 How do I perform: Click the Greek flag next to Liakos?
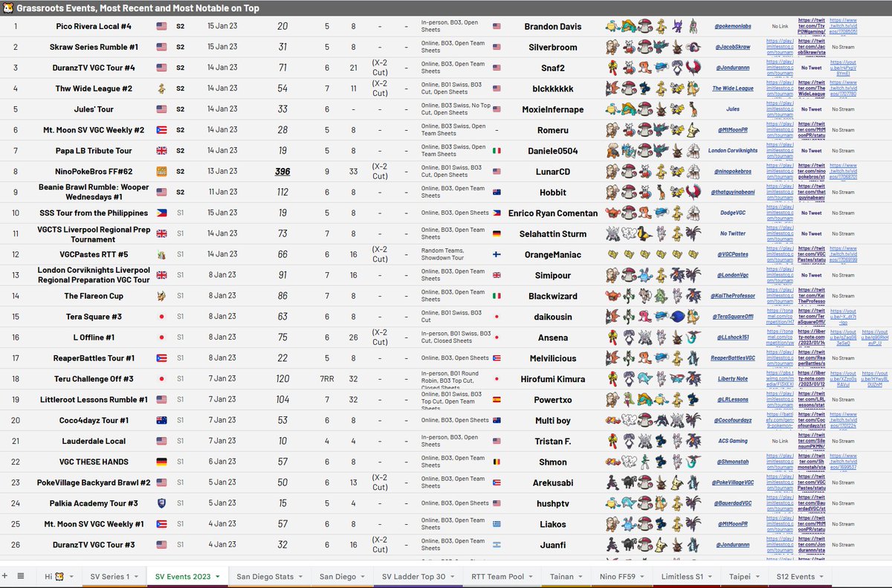click(x=497, y=524)
